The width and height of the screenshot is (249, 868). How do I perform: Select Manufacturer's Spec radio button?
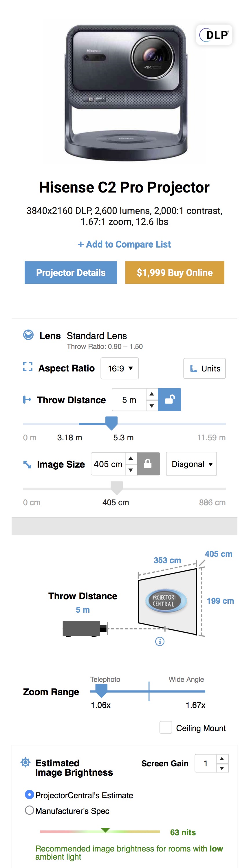click(29, 810)
